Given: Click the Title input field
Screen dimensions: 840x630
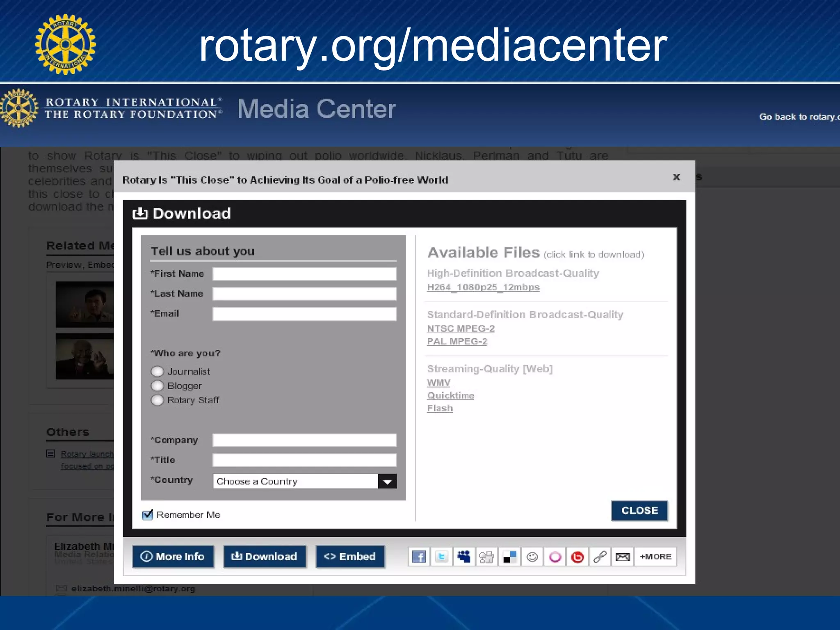Looking at the screenshot, I should (305, 460).
